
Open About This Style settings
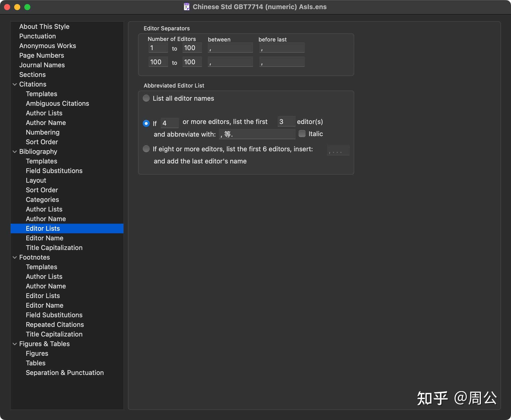click(44, 26)
